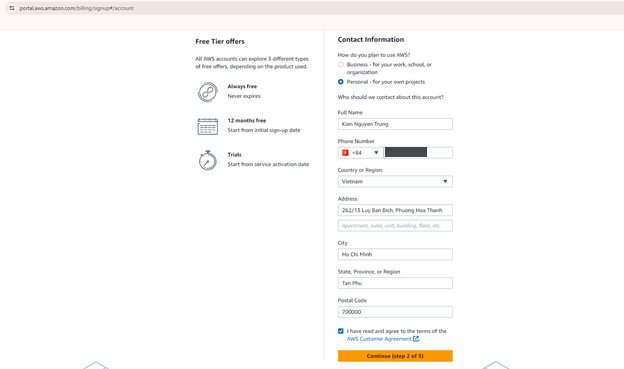Click 'Who should we contact about this account?' text
This screenshot has width=624, height=369.
coord(390,97)
